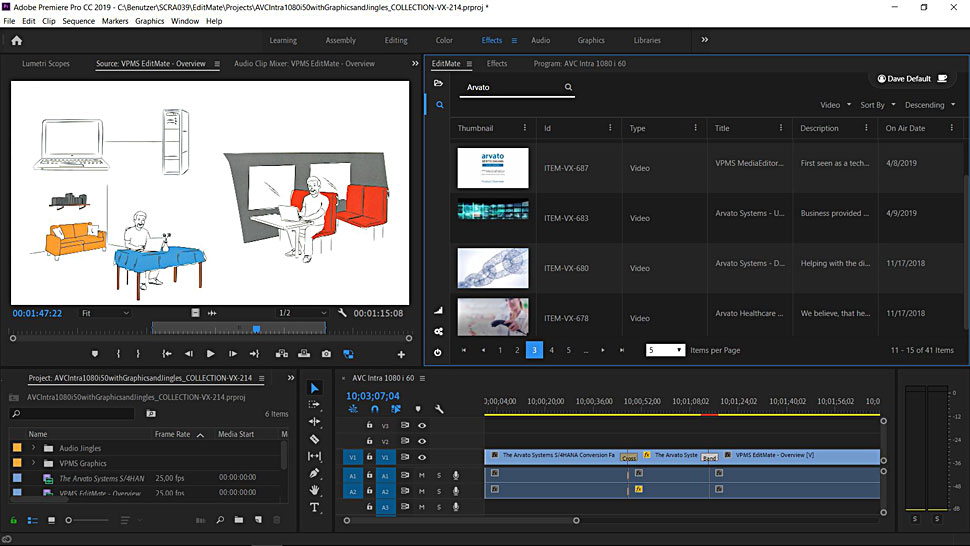
Task: Open the Sequence menu
Action: coord(78,21)
